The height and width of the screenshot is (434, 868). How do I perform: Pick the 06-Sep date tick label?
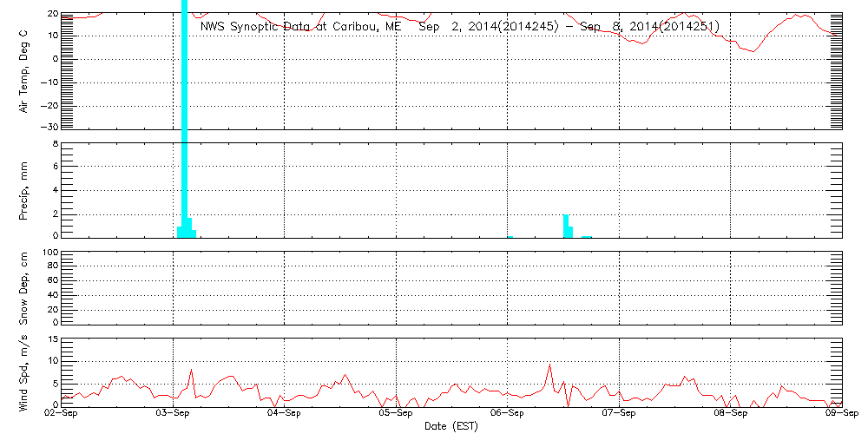coord(507,414)
